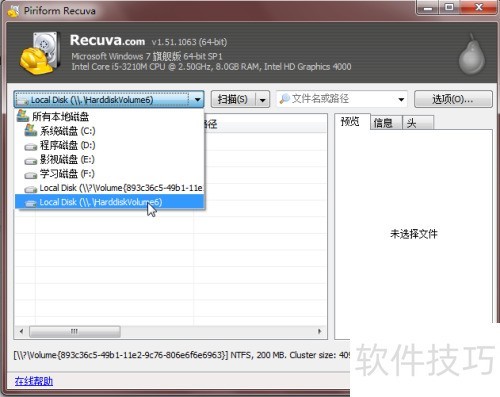Open the 选项(O)... options button
500x397 pixels.
pyautogui.click(x=453, y=99)
